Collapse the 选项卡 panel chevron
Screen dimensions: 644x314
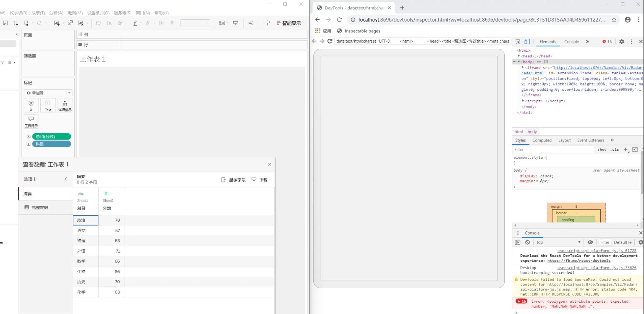coord(66,179)
